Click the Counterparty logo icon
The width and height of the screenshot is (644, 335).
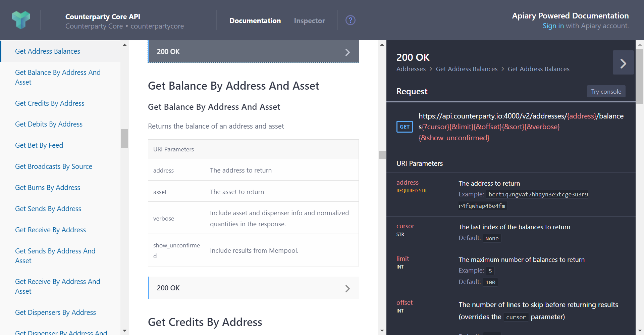(x=20, y=20)
